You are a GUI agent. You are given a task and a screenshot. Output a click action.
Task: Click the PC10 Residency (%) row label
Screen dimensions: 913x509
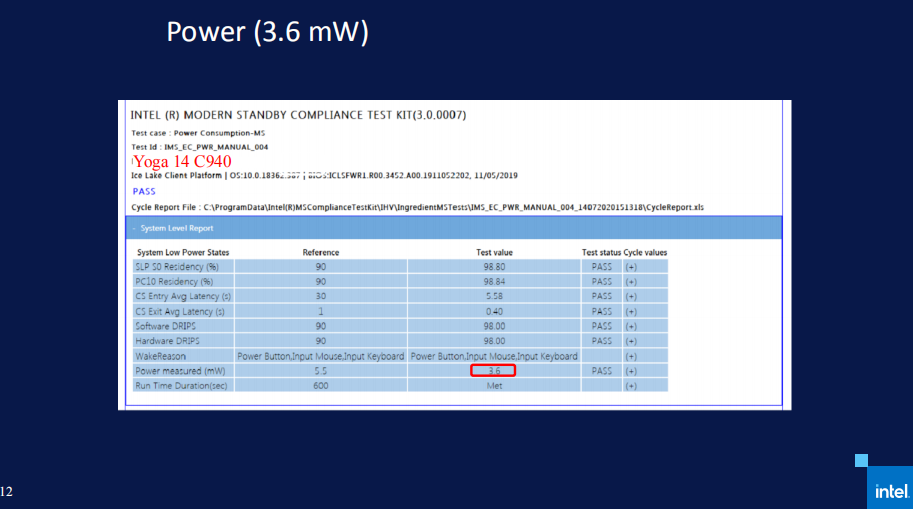click(x=174, y=282)
